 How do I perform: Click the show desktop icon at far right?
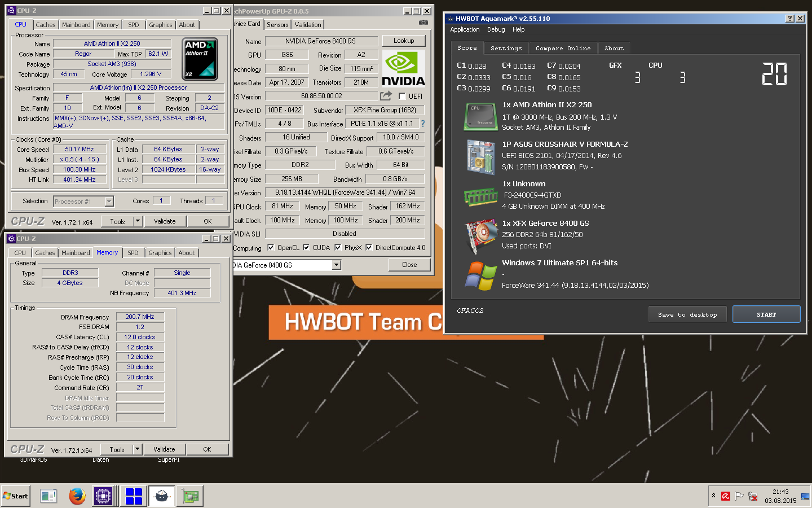[x=805, y=496]
